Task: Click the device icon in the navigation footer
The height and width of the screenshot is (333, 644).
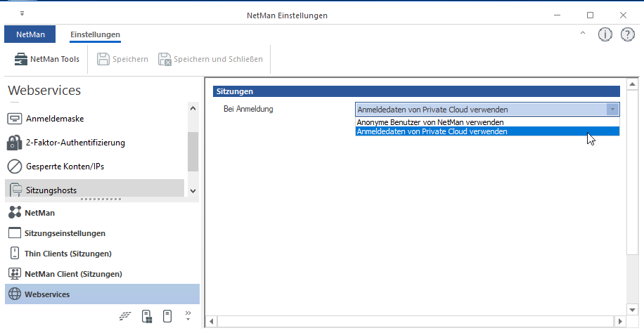Action: coord(167,316)
